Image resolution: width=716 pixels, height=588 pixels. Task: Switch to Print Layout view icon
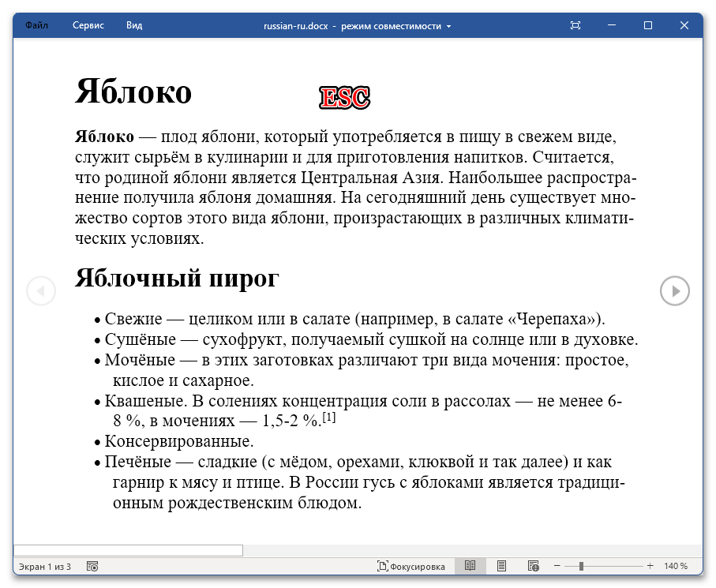click(501, 566)
